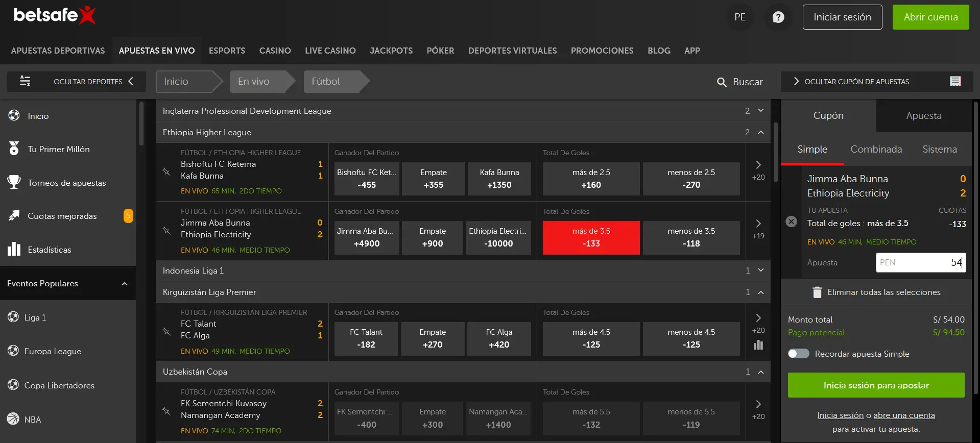The height and width of the screenshot is (443, 980).
Task: Open Esports menu item
Action: coord(227,51)
